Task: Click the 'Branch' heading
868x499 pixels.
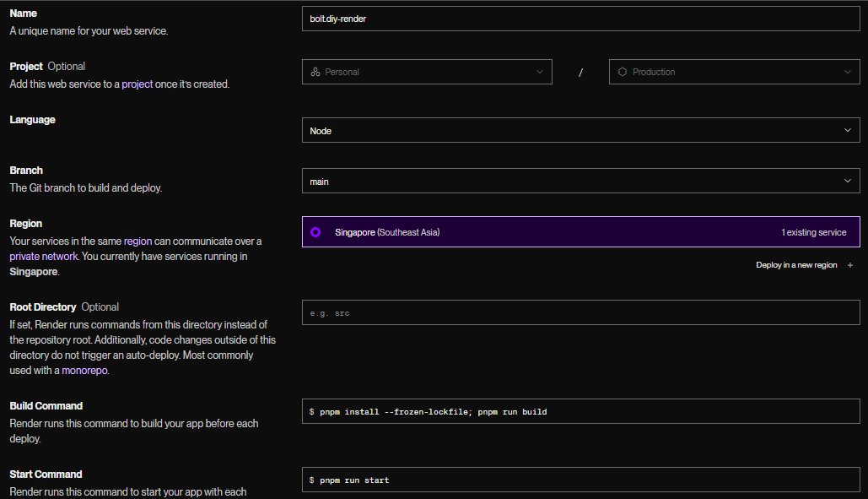Action: pyautogui.click(x=26, y=170)
